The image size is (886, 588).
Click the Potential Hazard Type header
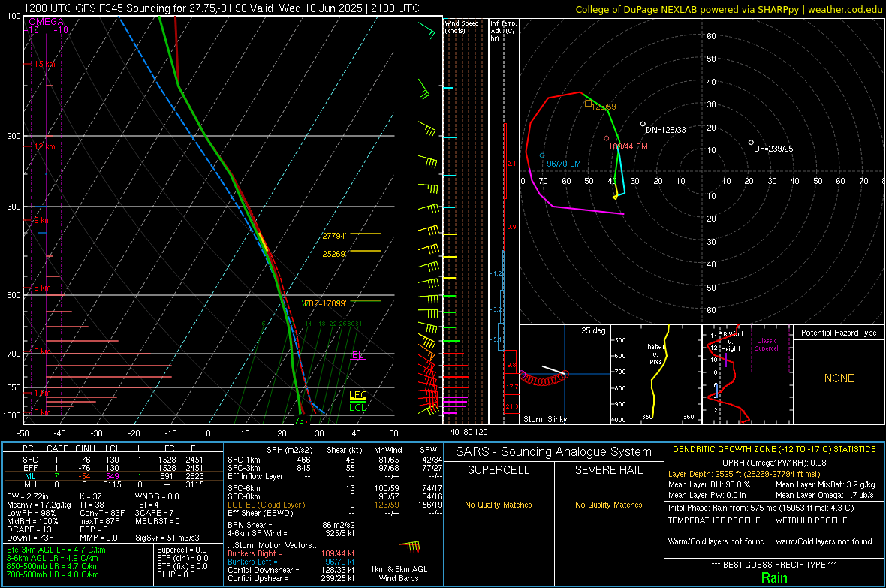839,333
